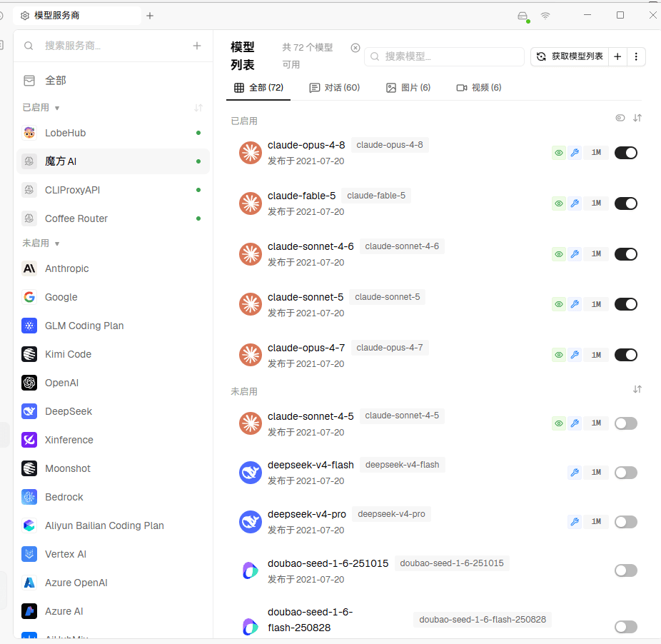Screen dimensions: 661x644
Task: Select Azure OpenAI provider row
Action: [x=113, y=583]
